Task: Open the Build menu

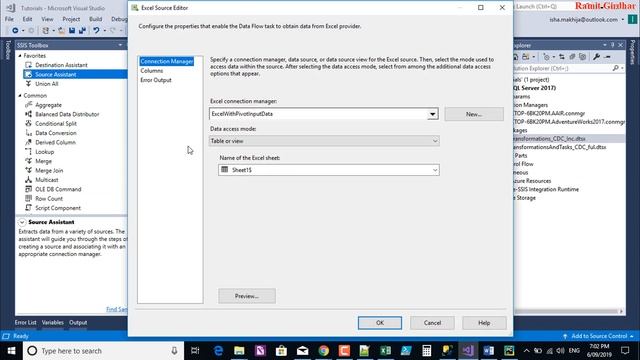Action: 96,19
